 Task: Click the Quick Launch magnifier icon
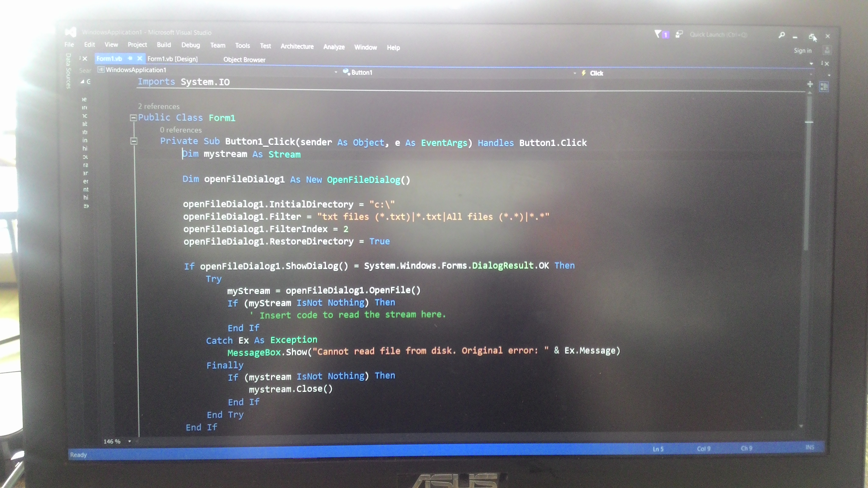(782, 35)
